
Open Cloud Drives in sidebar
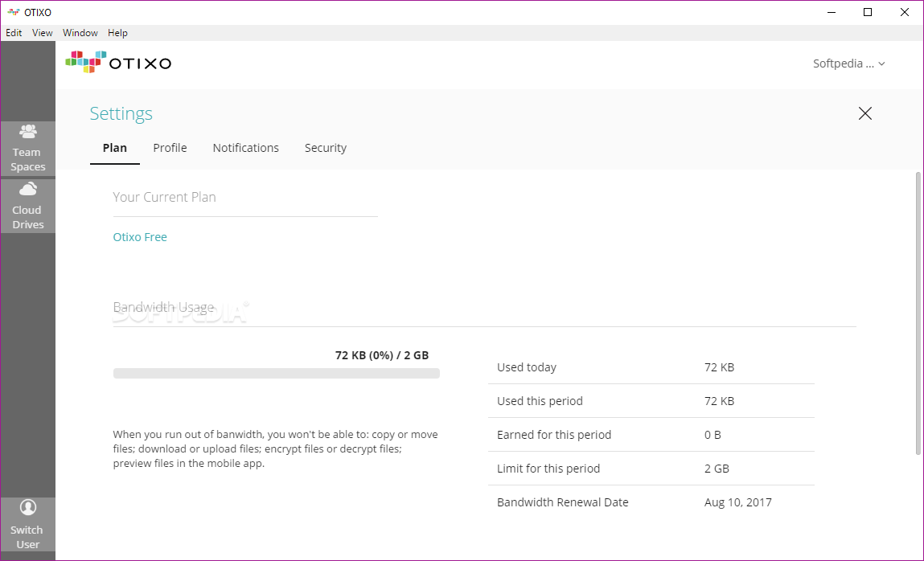[27, 206]
